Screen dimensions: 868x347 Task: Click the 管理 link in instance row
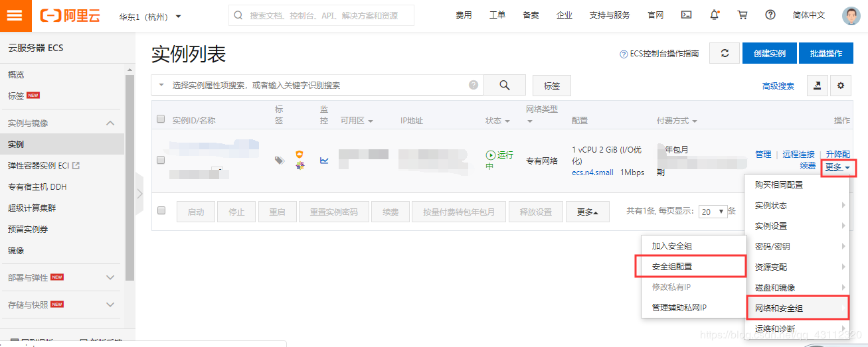(763, 154)
